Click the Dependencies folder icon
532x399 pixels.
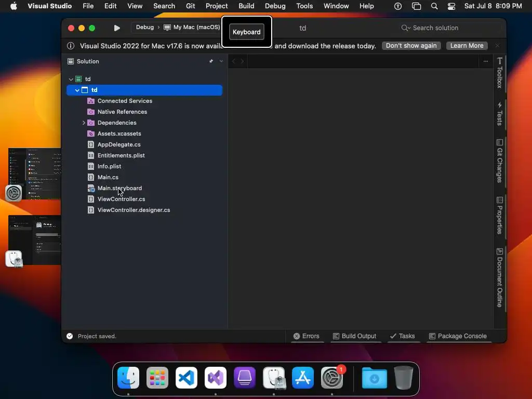[90, 123]
